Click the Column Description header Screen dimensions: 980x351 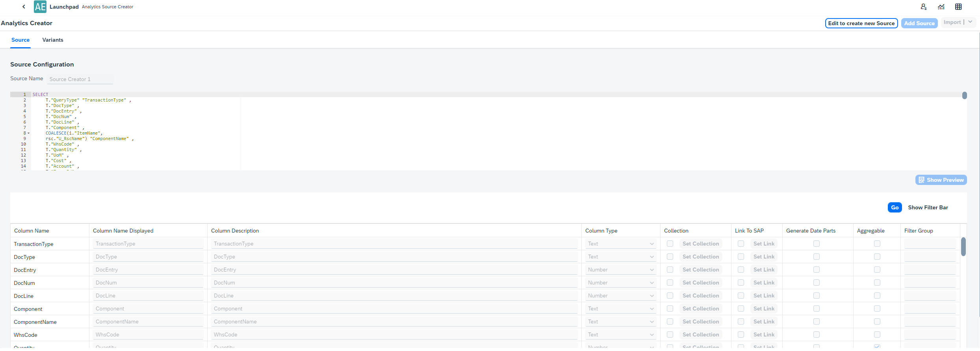tap(235, 231)
